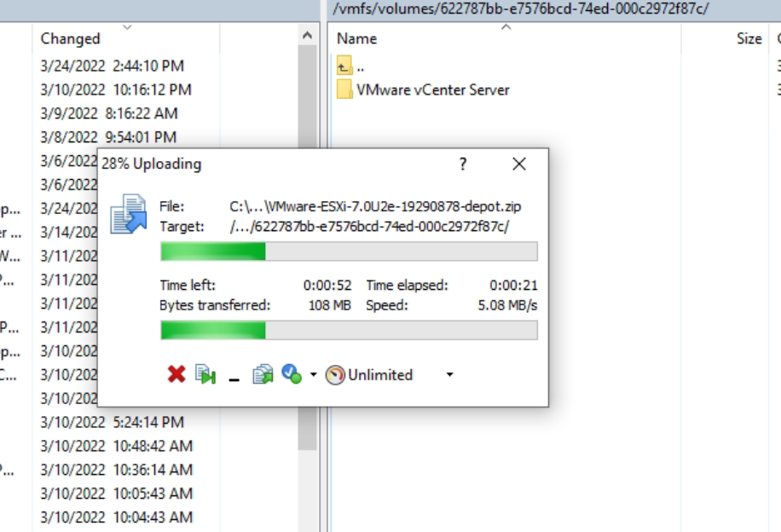Cancel the upload with red X icon
The image size is (781, 532).
click(x=176, y=374)
